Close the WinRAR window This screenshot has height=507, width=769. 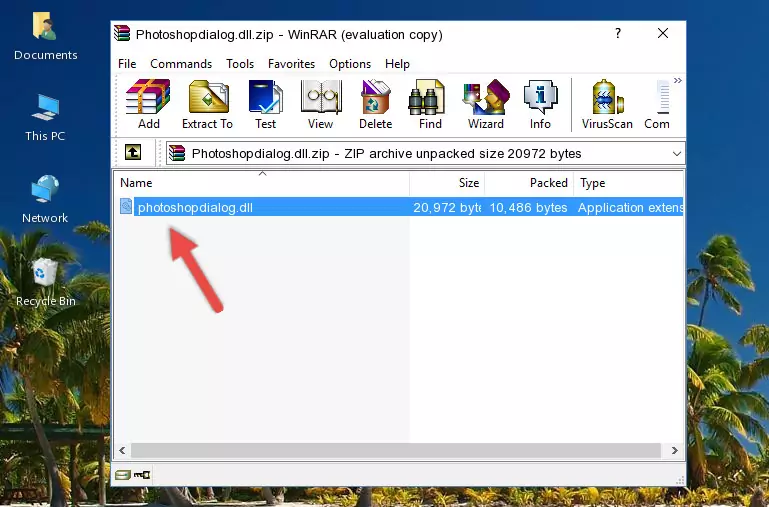pyautogui.click(x=663, y=33)
